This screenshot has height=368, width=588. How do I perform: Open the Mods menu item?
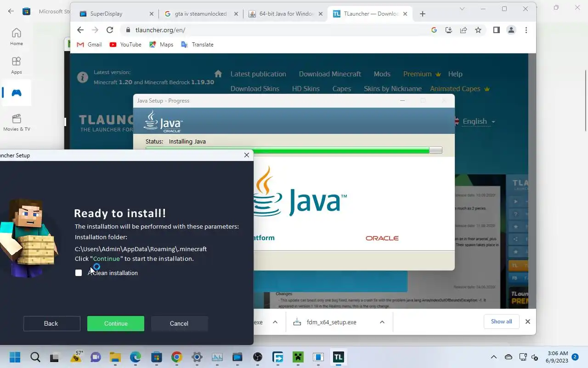coord(382,74)
